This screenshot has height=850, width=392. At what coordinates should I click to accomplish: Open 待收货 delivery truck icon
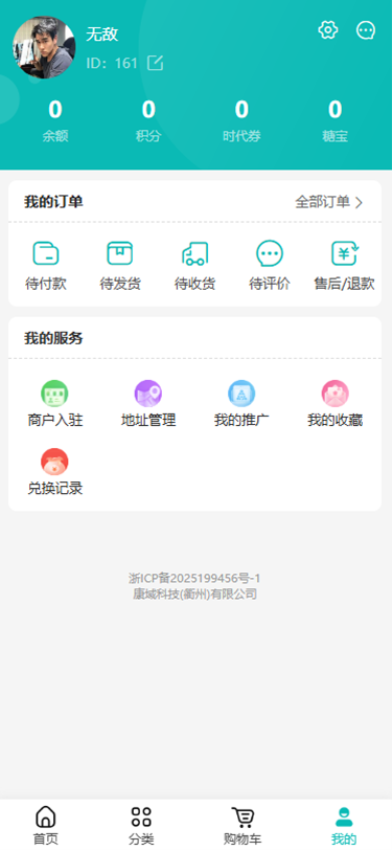pos(195,253)
